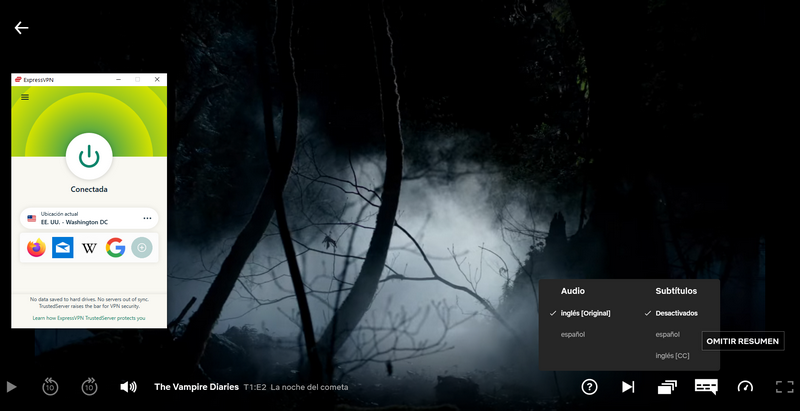Image resolution: width=800 pixels, height=411 pixels.
Task: Click the Subtítulos heading in the panel
Action: pyautogui.click(x=676, y=291)
